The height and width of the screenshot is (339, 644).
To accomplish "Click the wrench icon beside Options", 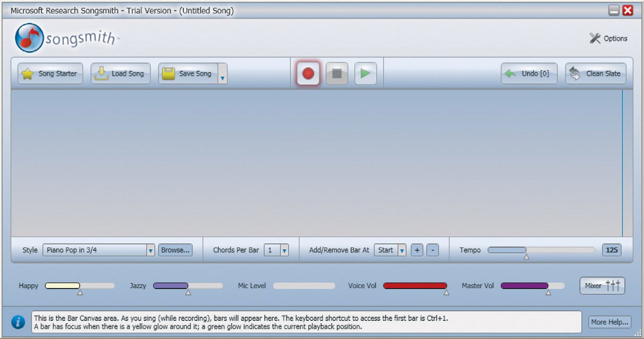I will click(595, 38).
